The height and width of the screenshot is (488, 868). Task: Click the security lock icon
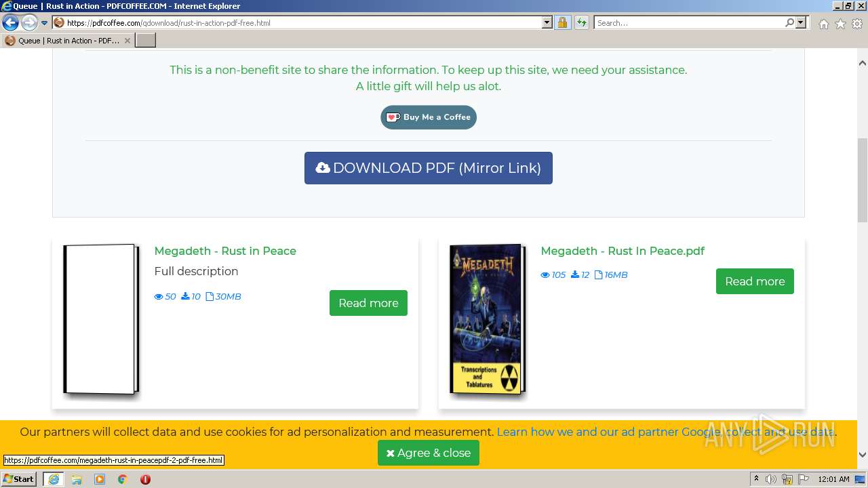[x=562, y=23]
